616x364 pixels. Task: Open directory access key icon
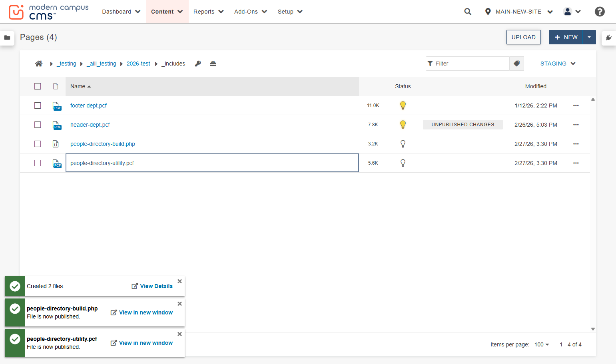pyautogui.click(x=198, y=64)
